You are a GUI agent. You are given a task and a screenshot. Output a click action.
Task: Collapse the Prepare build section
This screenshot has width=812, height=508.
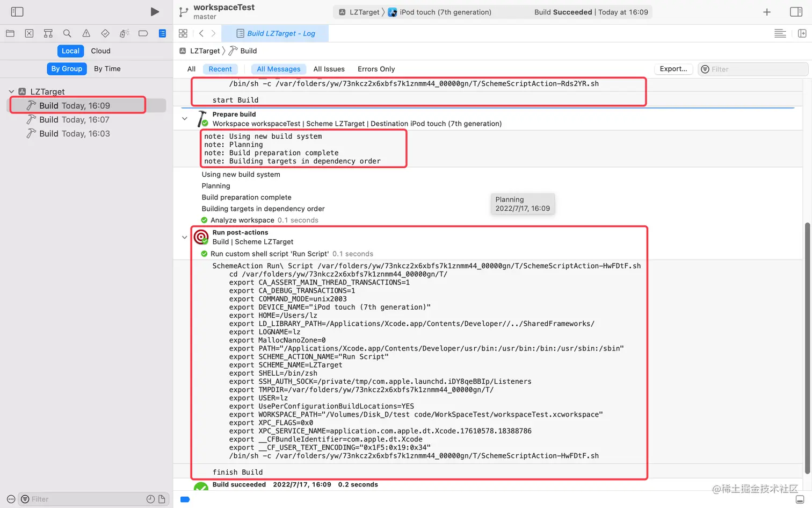pos(185,119)
